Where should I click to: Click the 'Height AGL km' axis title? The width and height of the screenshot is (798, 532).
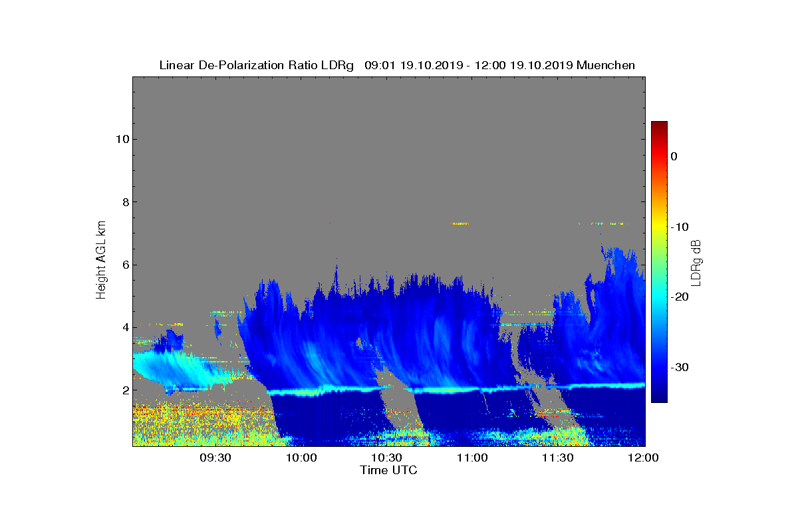point(101,261)
